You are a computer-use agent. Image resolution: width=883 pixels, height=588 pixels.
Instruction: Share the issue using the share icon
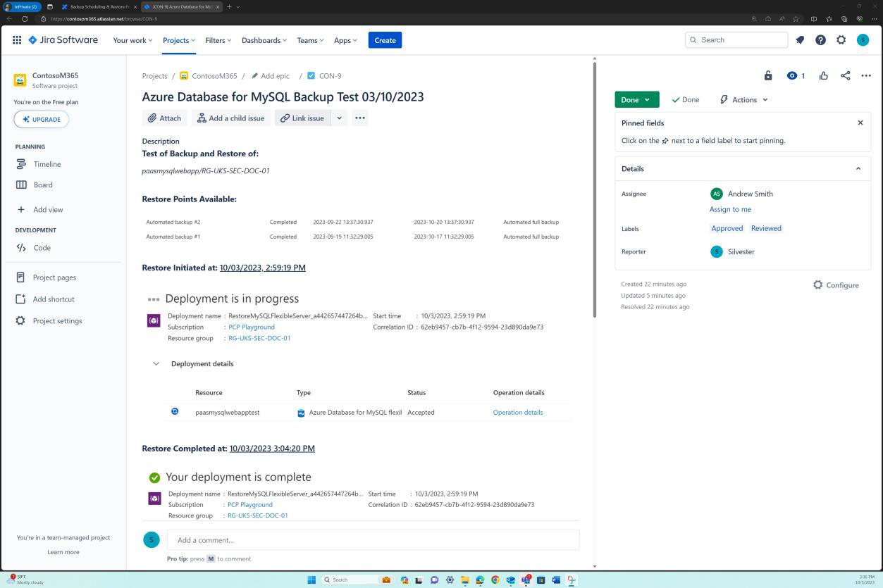click(x=845, y=75)
